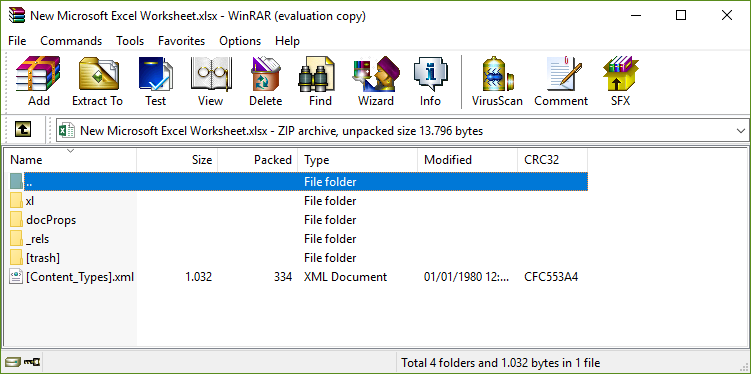The height and width of the screenshot is (374, 751).
Task: Show archive Info
Action: 430,81
